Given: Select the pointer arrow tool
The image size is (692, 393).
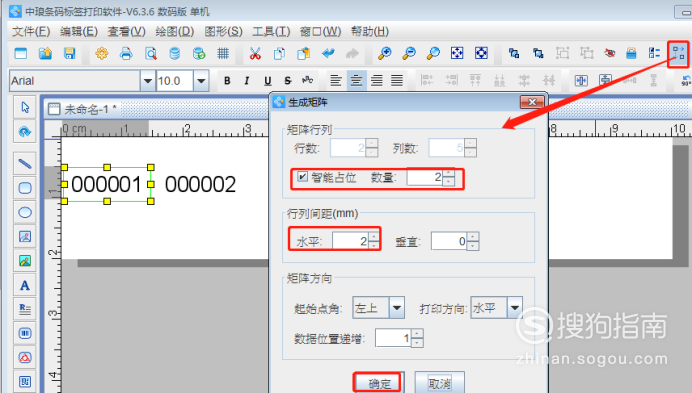Looking at the screenshot, I should 25,107.
